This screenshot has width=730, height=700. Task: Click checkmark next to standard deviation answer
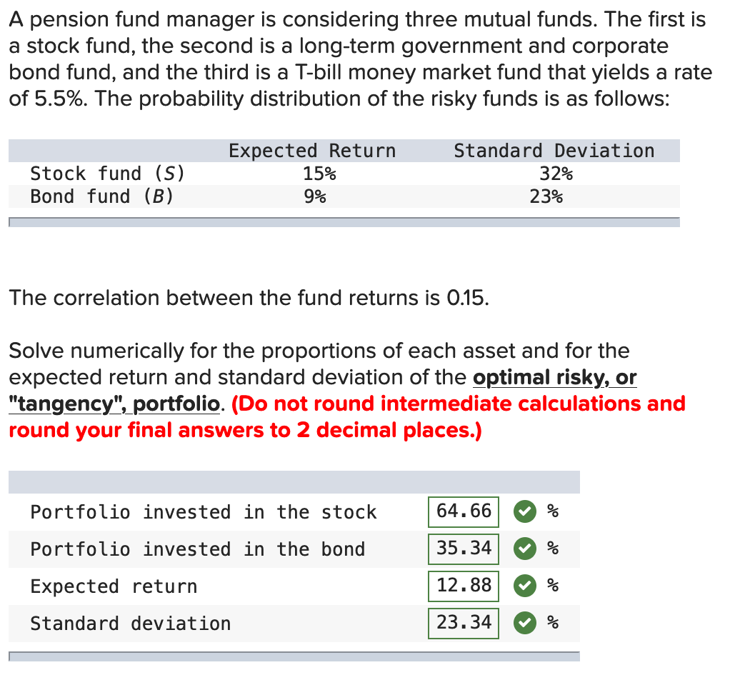524,624
